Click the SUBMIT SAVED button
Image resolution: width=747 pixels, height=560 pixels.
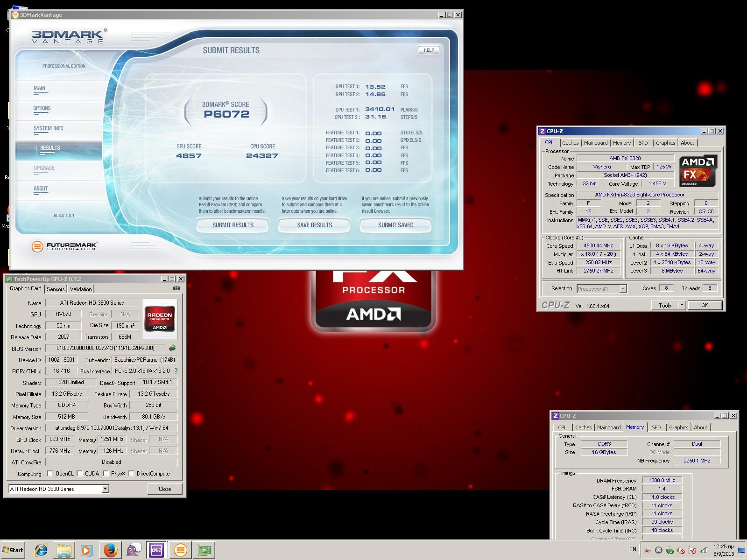click(x=395, y=225)
